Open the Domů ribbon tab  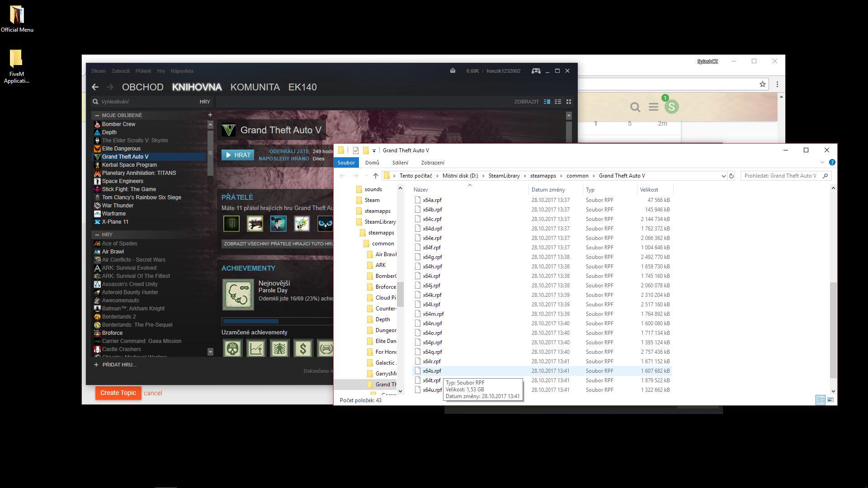pos(373,163)
